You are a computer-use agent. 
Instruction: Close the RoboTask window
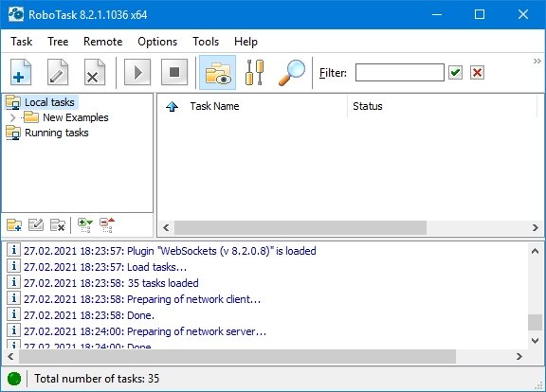tap(523, 14)
